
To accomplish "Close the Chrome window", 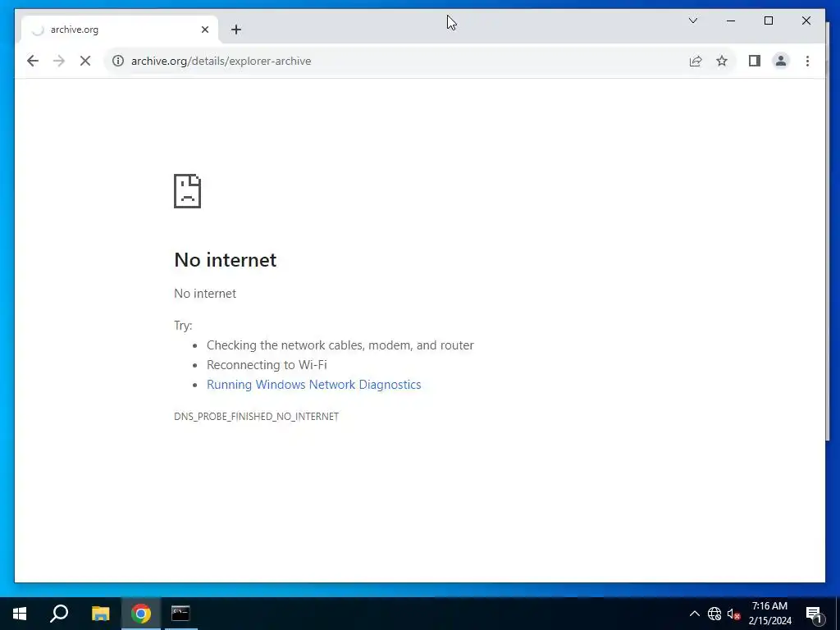I will (x=806, y=21).
